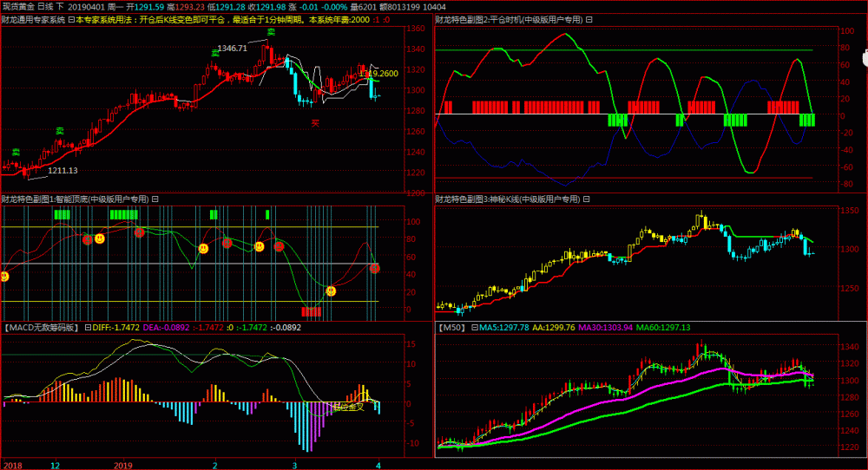Click the open price 1291.59
868x470 pixels.
point(149,7)
